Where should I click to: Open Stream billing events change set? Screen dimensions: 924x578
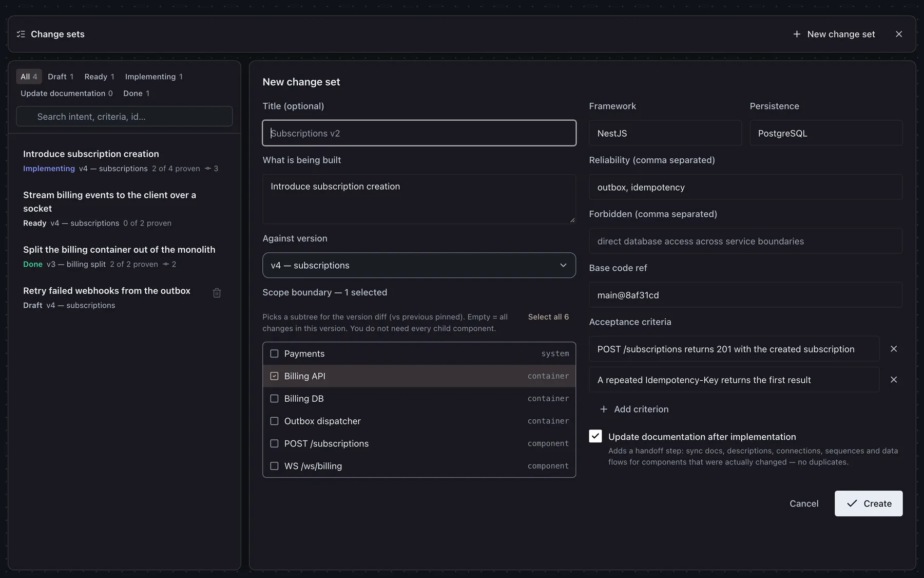click(x=124, y=209)
